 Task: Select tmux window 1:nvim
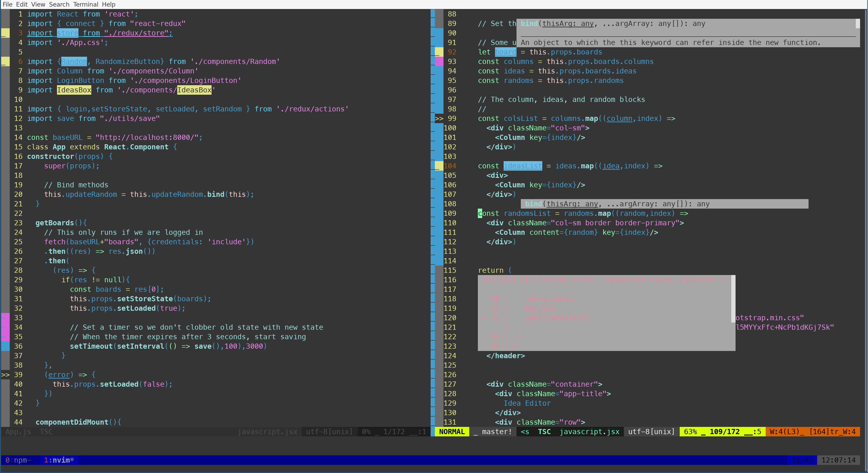point(59,460)
